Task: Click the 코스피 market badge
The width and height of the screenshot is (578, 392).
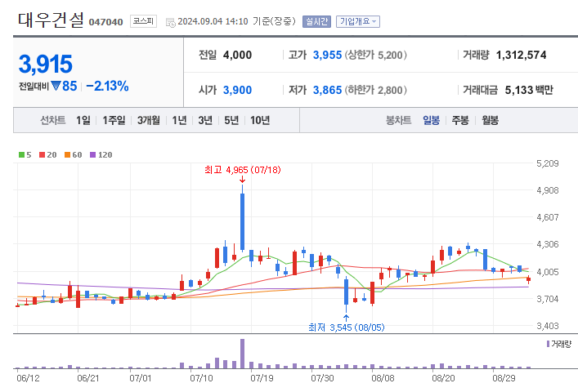Action: (x=143, y=22)
